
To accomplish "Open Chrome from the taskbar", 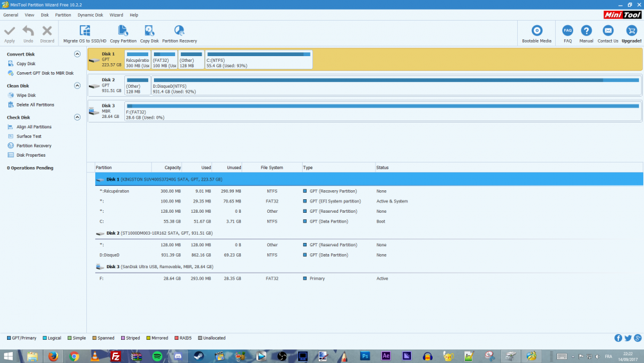I will click(74, 356).
